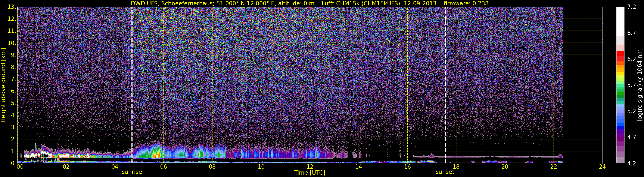Select the 'sunset' label below the time axis
This screenshot has height=177, width=644.
[445, 172]
